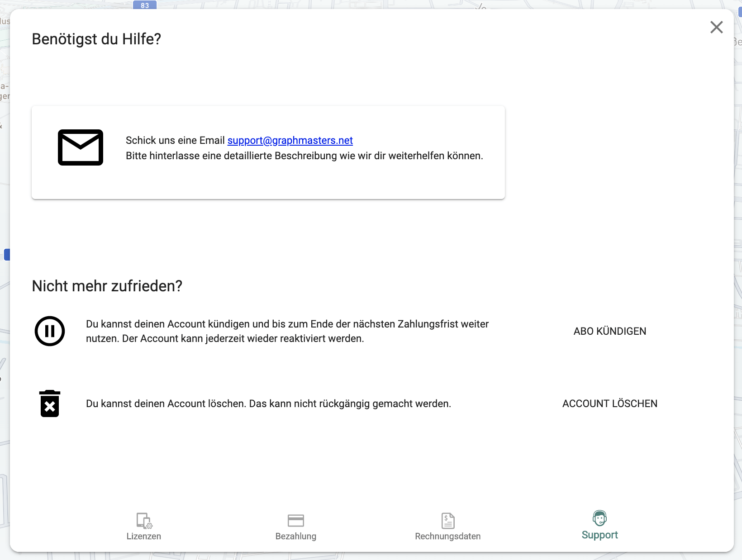742x560 pixels.
Task: Click the Support headset icon
Action: tap(599, 518)
